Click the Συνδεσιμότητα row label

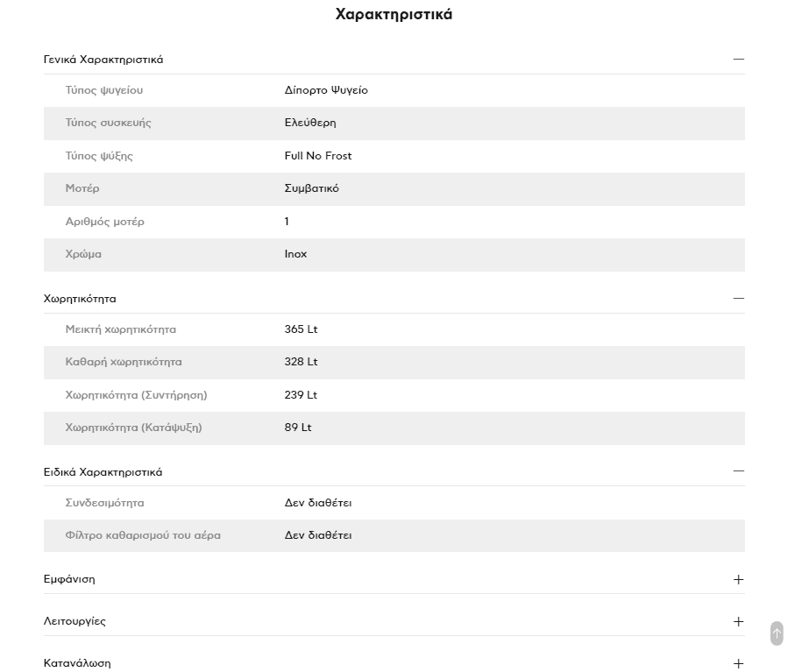pyautogui.click(x=104, y=503)
